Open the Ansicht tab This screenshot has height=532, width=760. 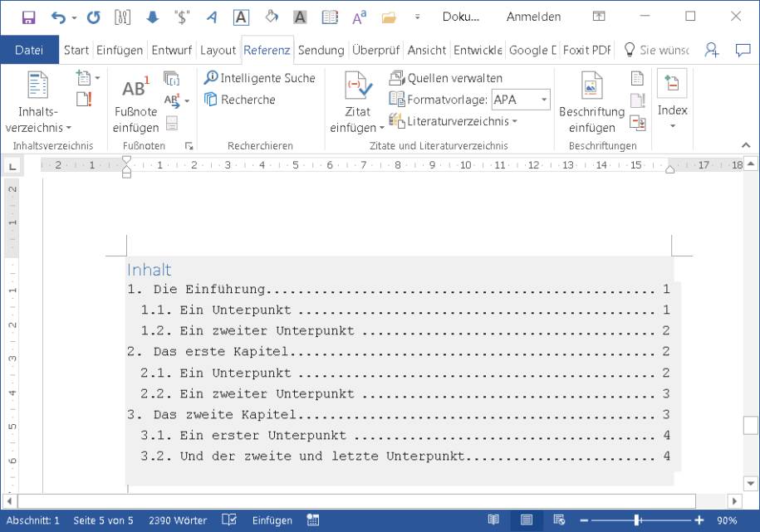click(427, 50)
